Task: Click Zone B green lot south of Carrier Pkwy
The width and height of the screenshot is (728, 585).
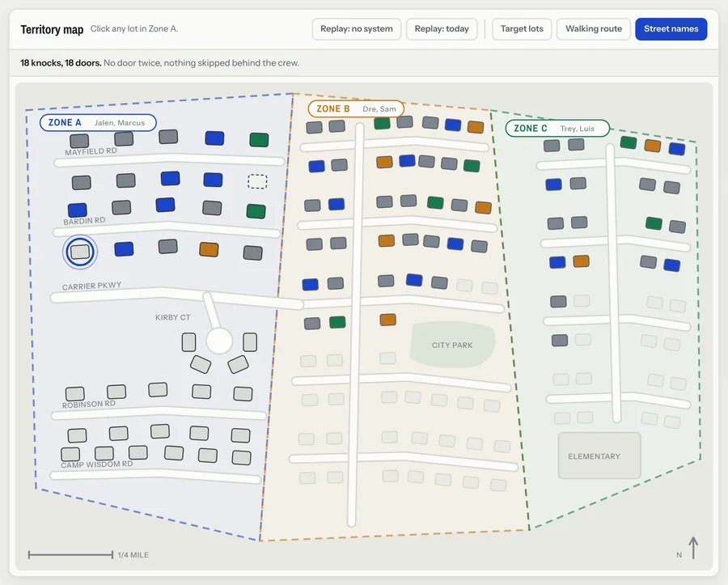Action: pyautogui.click(x=337, y=322)
